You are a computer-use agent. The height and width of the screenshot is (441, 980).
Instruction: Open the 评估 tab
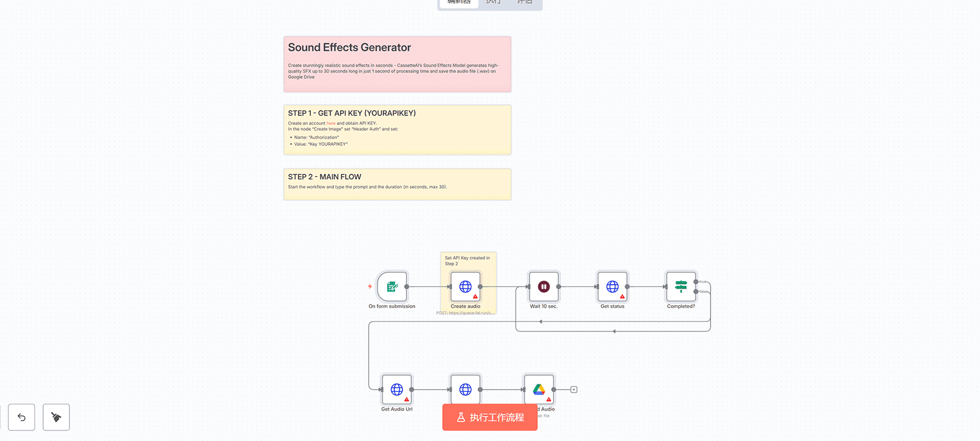click(x=524, y=3)
